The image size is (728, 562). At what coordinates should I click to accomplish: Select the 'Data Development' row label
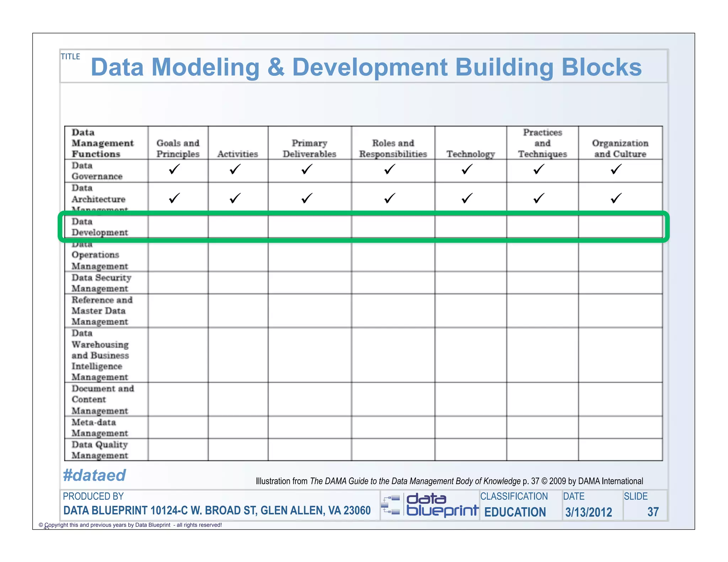tap(100, 227)
